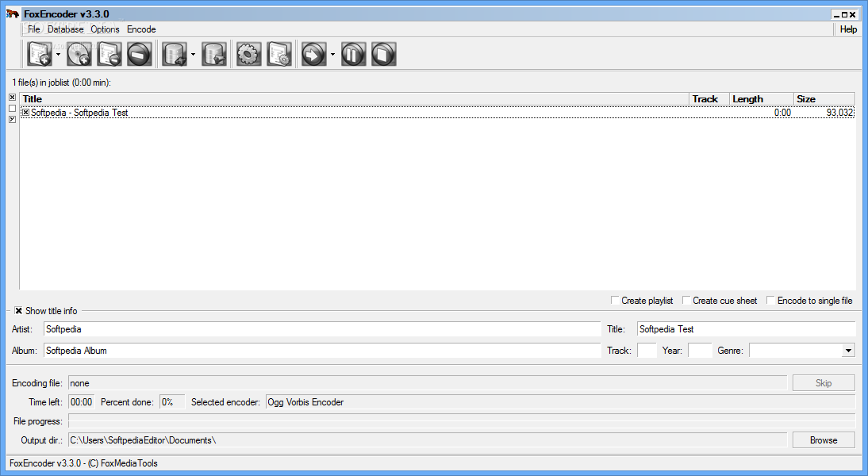Click the Album field with Softpedia Album
Screen dimensions: 868x476
tap(322, 351)
